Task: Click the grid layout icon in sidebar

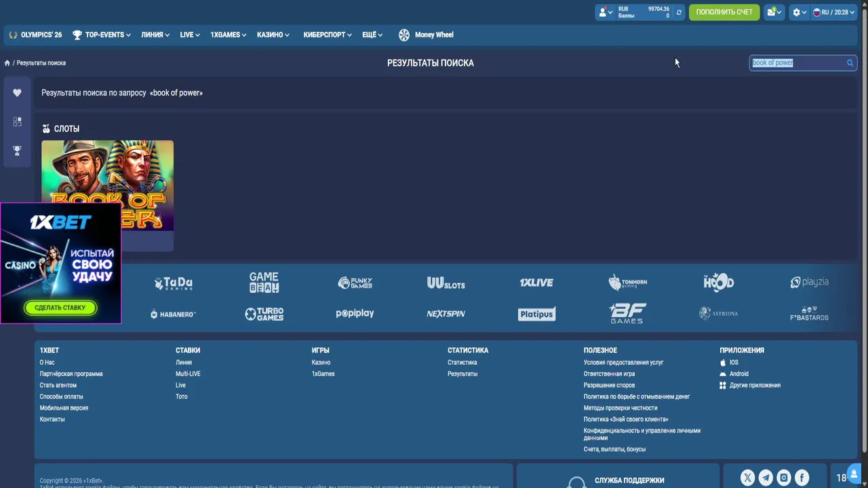Action: [x=17, y=121]
